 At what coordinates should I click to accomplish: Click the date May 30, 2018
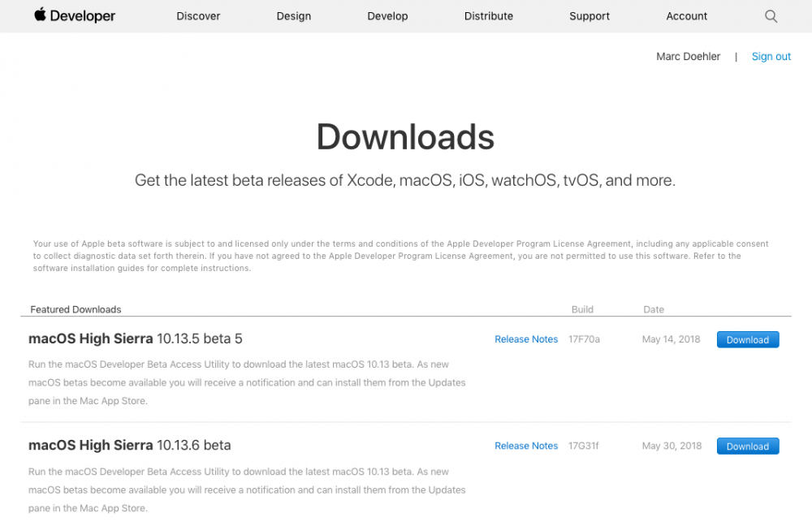[672, 446]
